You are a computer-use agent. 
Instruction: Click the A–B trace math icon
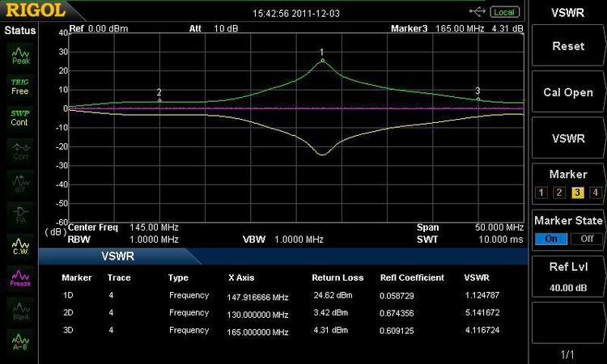tap(20, 341)
